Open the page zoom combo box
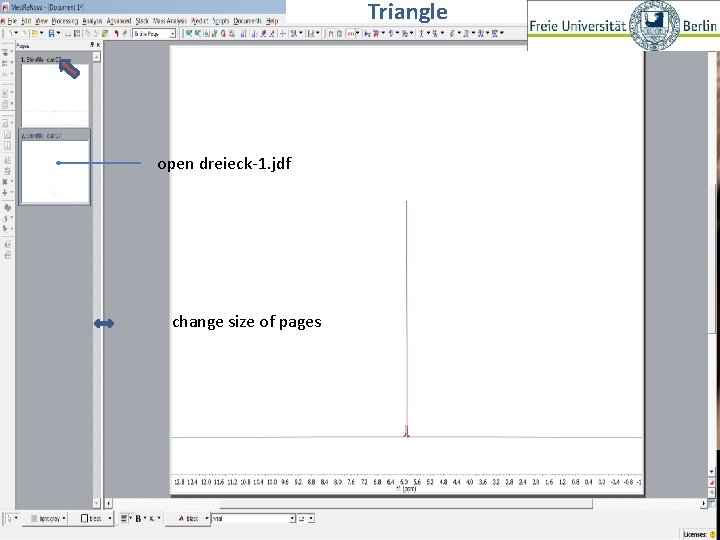 (154, 34)
